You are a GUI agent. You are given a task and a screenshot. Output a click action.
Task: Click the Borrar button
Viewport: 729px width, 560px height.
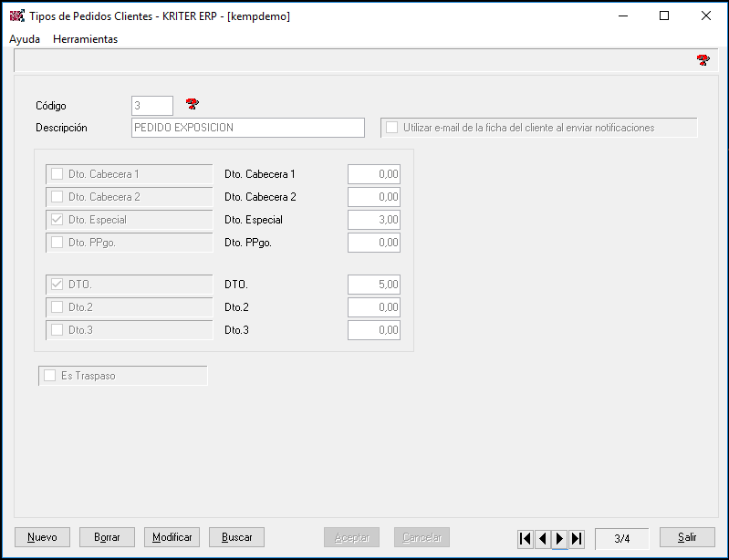tap(107, 537)
